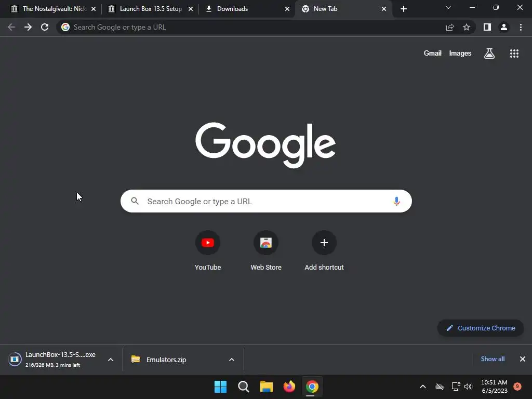The width and height of the screenshot is (532, 399).
Task: Open Windows Start menu
Action: click(x=220, y=387)
